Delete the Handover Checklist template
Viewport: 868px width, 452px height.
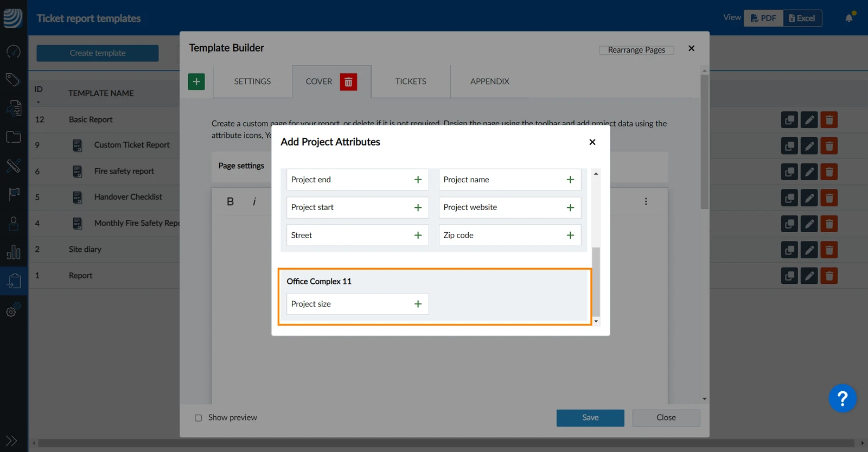[x=829, y=198]
